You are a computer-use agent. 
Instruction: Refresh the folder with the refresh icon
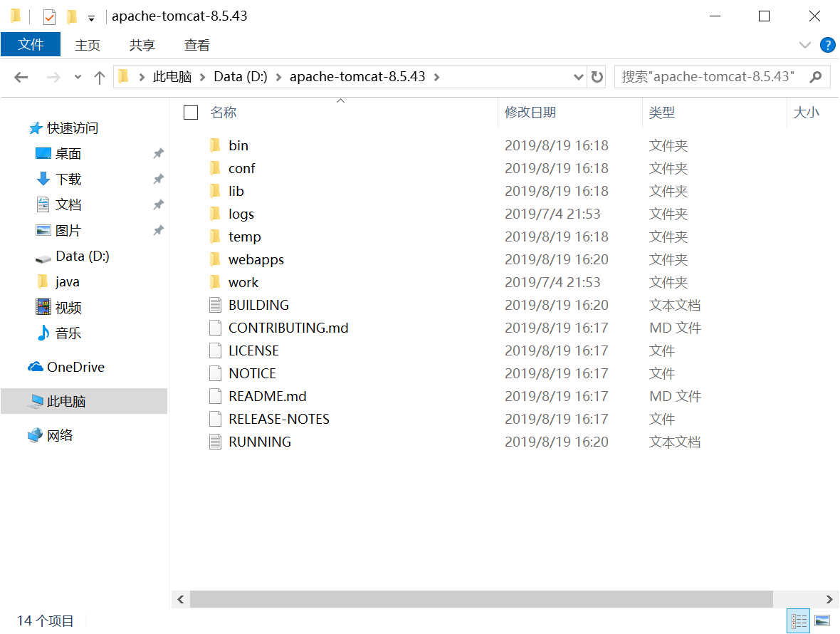[x=597, y=77]
